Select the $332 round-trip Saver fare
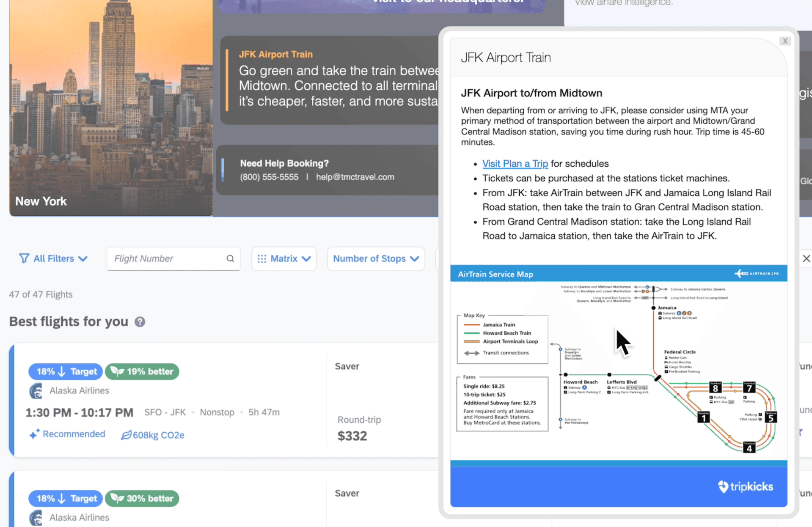Screen dimensions: 812x527 pyautogui.click(x=352, y=436)
